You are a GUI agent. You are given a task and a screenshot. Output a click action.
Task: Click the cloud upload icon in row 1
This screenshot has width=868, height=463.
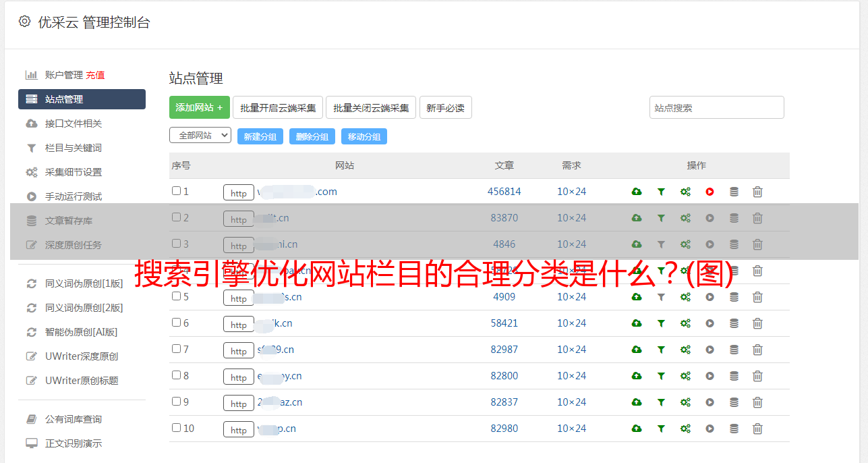[x=637, y=192]
